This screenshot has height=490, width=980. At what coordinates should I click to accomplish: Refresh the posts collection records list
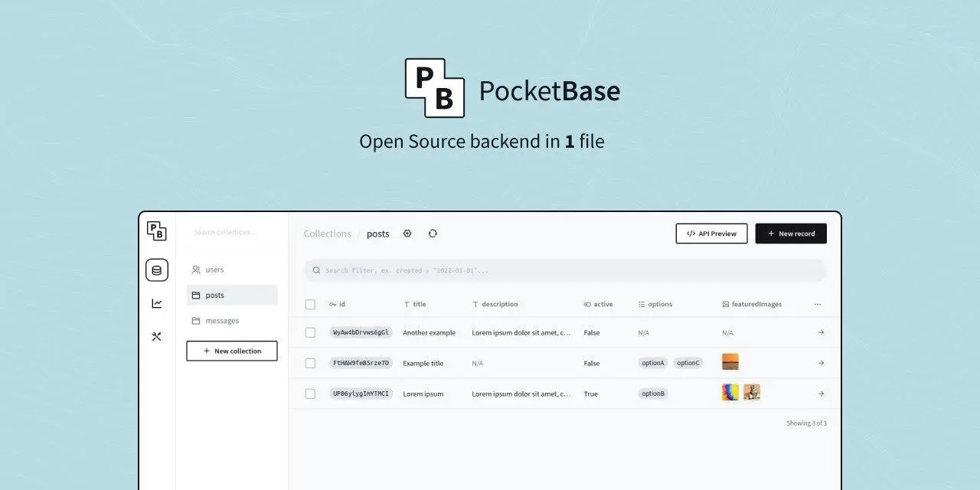(433, 233)
